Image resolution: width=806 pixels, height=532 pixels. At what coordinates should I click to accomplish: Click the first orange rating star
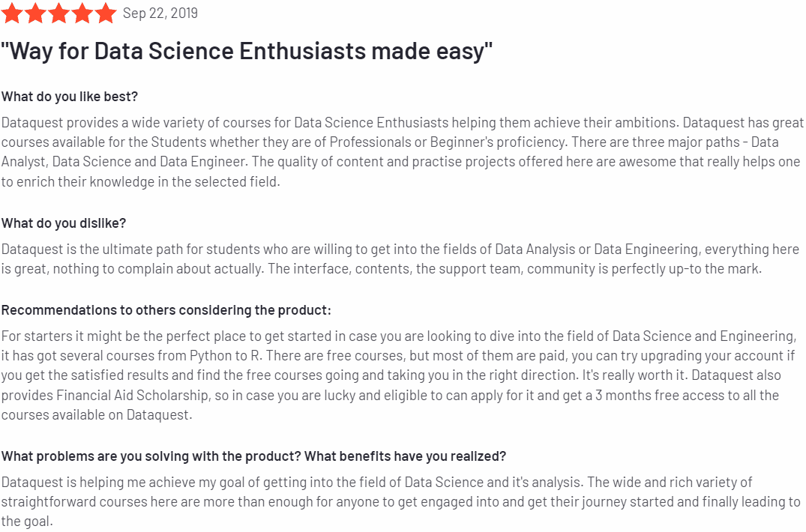point(12,13)
